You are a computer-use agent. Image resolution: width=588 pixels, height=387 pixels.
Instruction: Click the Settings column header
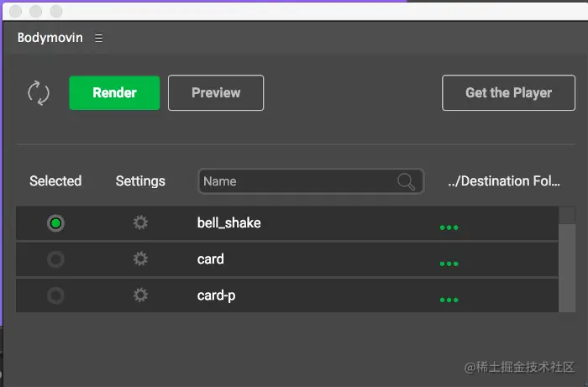(140, 181)
